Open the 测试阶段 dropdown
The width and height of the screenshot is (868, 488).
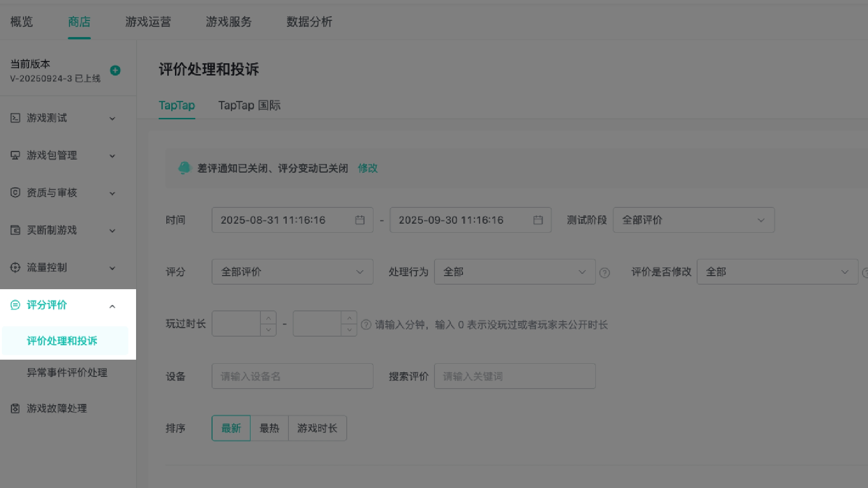[693, 220]
